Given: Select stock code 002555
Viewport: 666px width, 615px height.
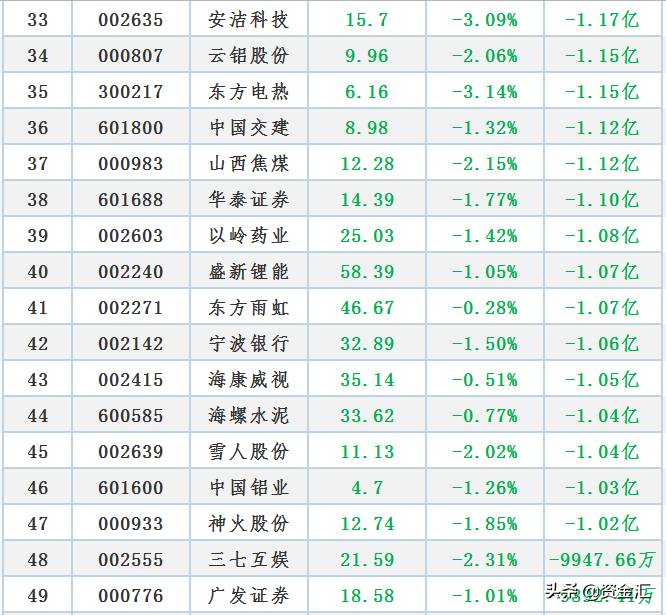Looking at the screenshot, I should click(x=131, y=560).
